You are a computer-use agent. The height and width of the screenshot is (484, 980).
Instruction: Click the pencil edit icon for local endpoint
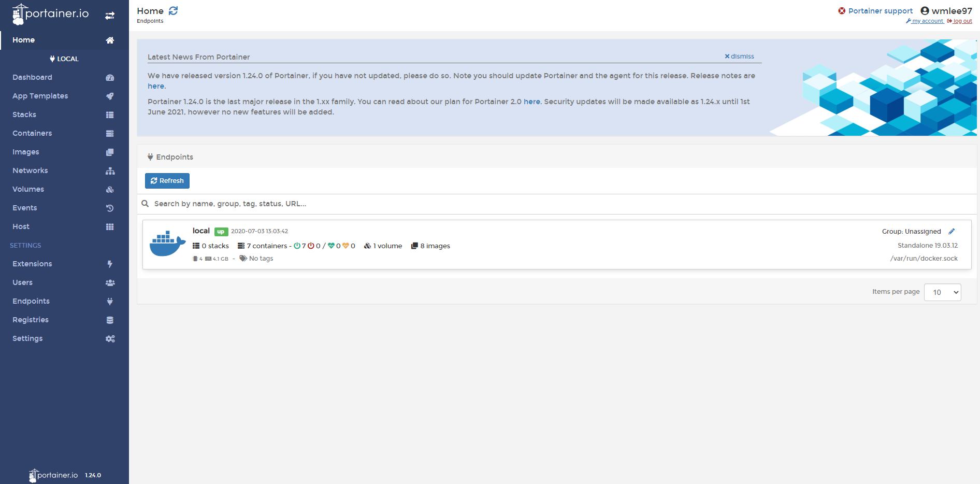click(952, 232)
